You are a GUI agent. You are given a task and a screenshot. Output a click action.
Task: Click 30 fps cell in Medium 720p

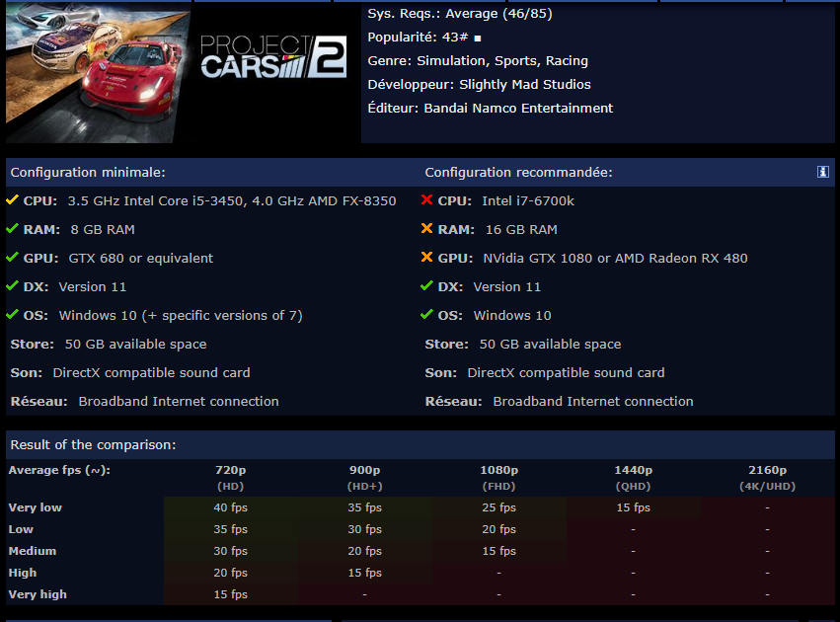click(x=230, y=551)
